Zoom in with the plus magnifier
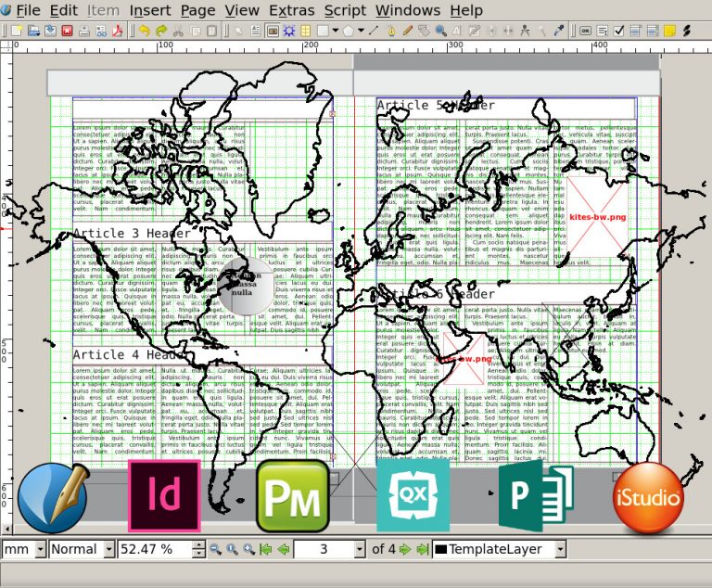The height and width of the screenshot is (588, 712). pyautogui.click(x=248, y=549)
